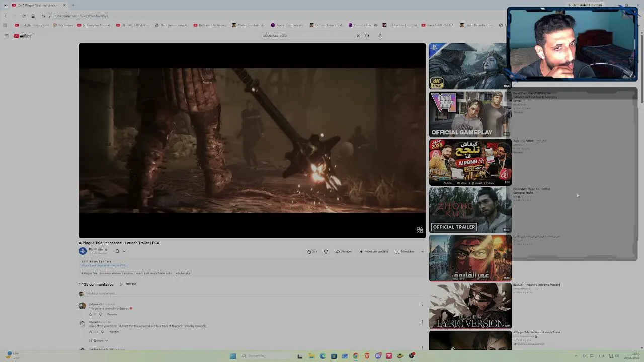The image size is (644, 362).
Task: Open the YouTube guide hamburger menu
Action: tap(7, 36)
